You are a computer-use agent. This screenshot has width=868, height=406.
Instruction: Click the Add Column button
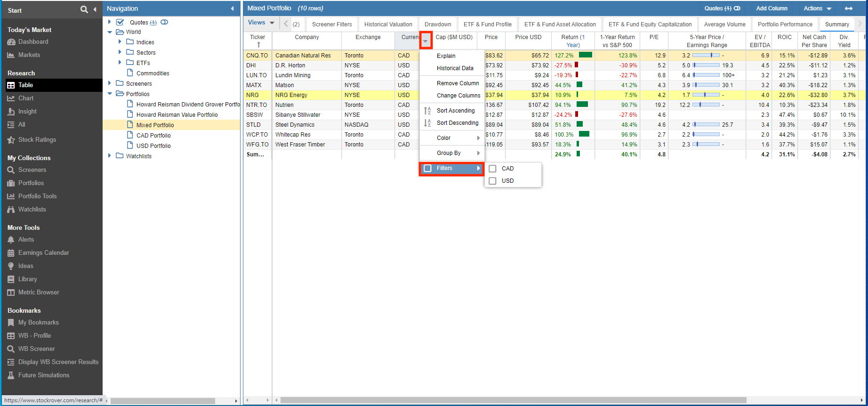772,8
